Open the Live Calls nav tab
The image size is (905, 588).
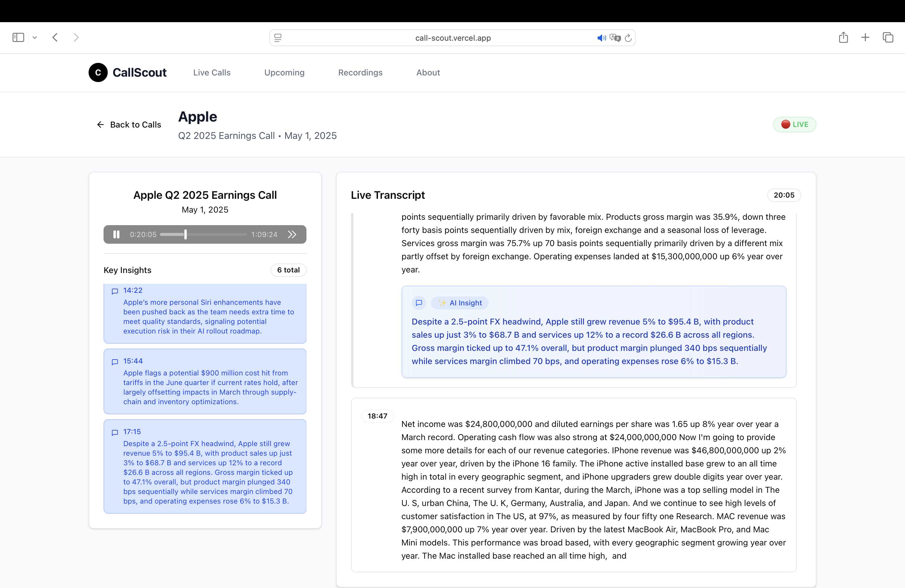tap(212, 72)
